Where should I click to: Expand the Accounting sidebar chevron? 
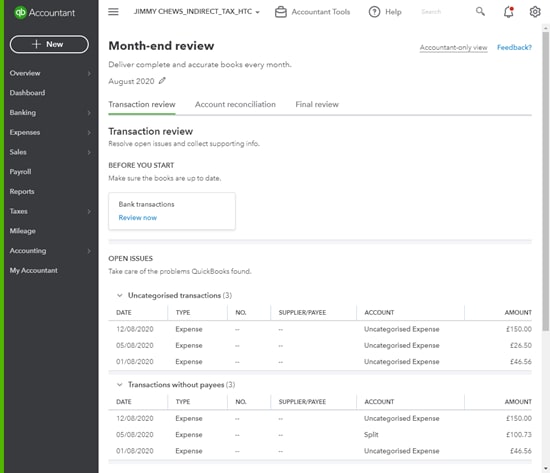pos(89,251)
